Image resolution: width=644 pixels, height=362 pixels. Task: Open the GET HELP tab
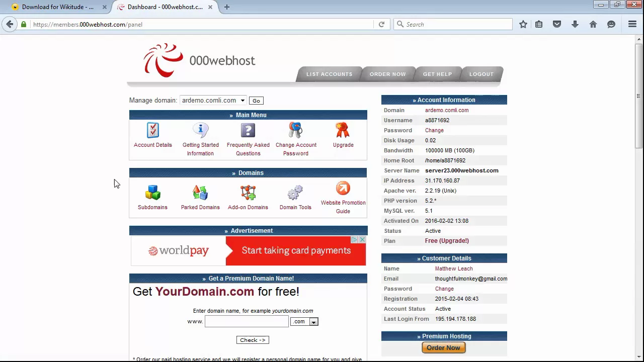point(437,74)
